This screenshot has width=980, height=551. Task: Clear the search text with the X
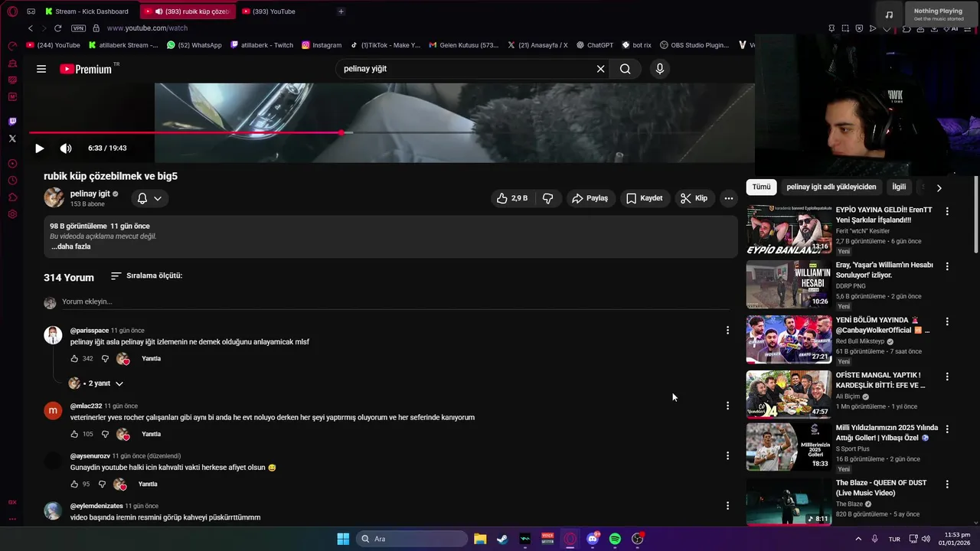601,69
